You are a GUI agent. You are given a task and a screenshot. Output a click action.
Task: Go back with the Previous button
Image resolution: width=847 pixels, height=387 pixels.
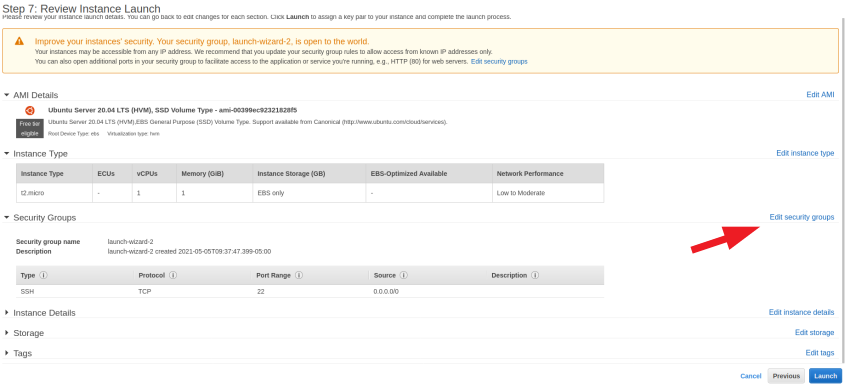tap(786, 376)
